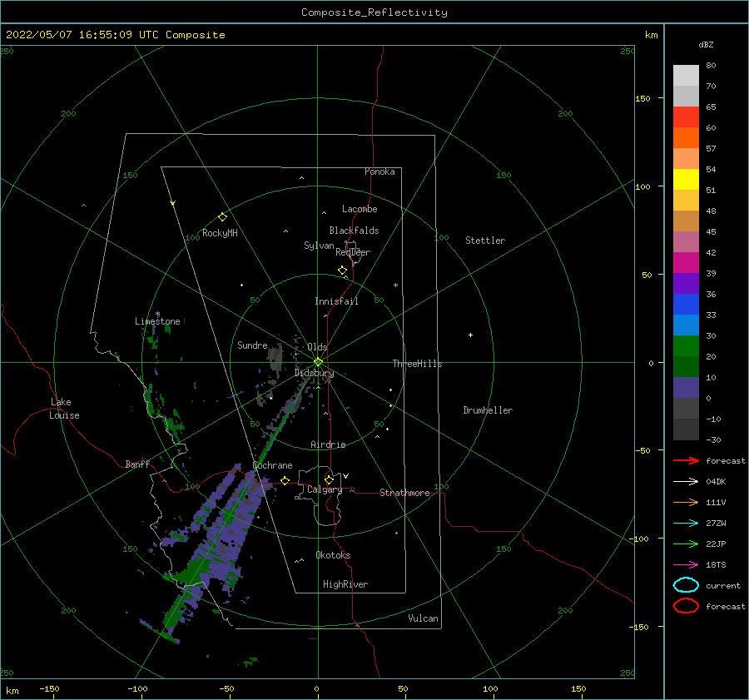Click the Lake Louise label
This screenshot has height=700, width=749.
coord(64,409)
